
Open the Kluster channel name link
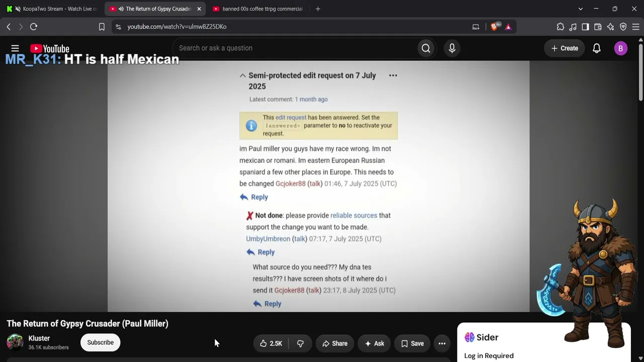pyautogui.click(x=39, y=338)
